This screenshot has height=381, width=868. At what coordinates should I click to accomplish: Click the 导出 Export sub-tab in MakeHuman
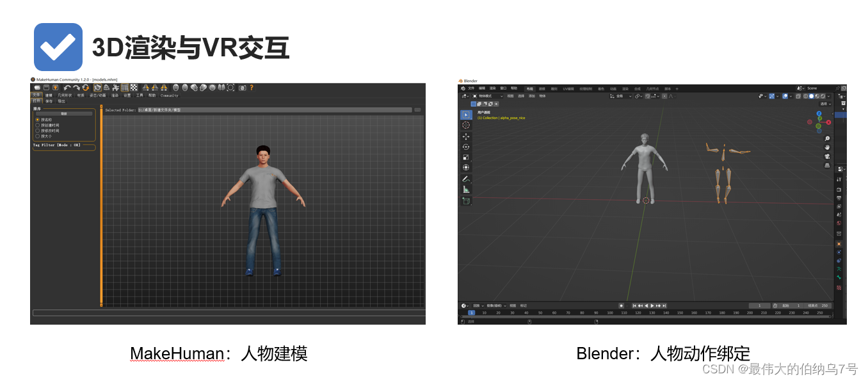61,101
